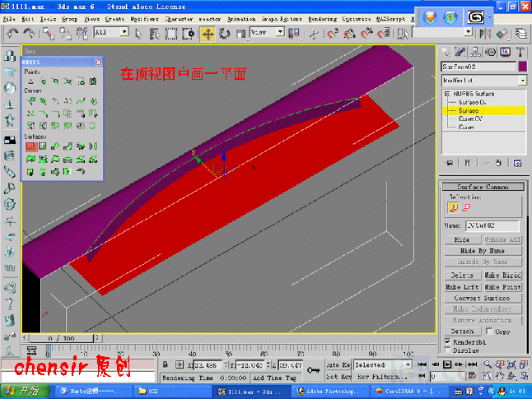
Task: Select the Undo arrow in main toolbar
Action: coord(12,33)
